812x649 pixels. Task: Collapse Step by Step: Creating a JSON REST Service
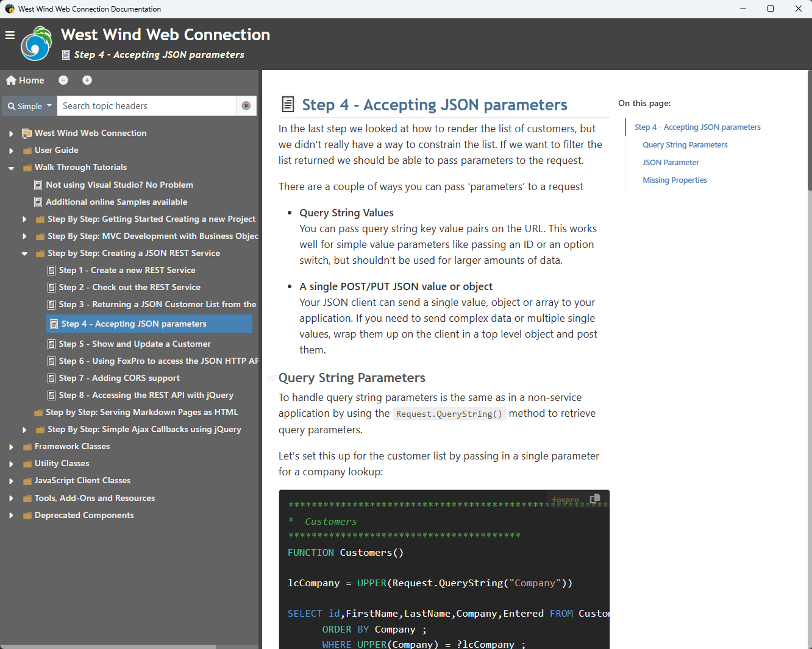24,254
